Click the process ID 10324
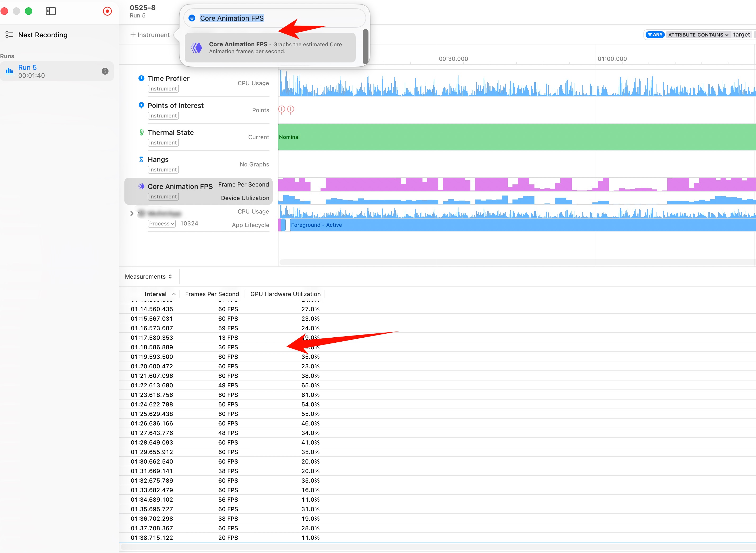 (x=189, y=223)
